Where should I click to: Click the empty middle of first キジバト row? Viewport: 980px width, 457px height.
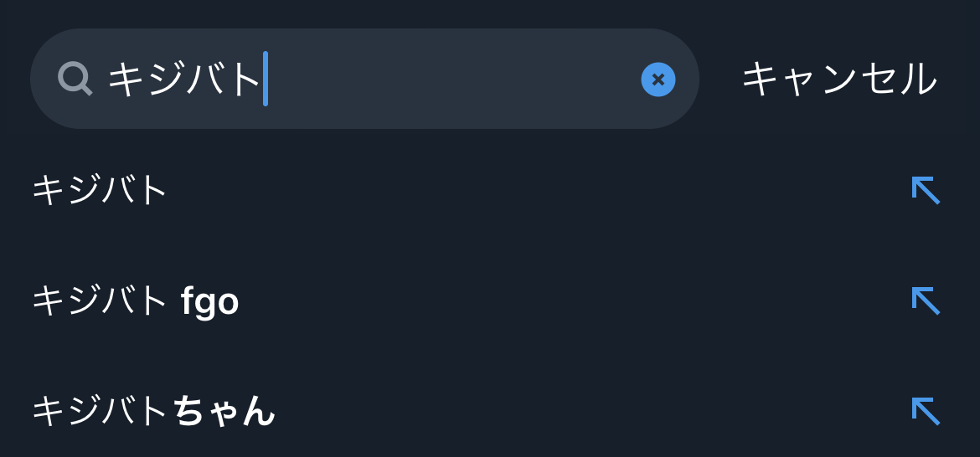[x=536, y=190]
